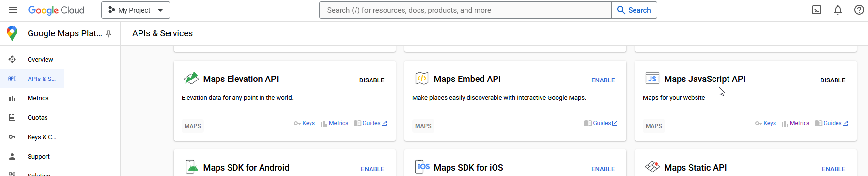Open Maps Embed API title
The width and height of the screenshot is (868, 176).
pos(467,79)
